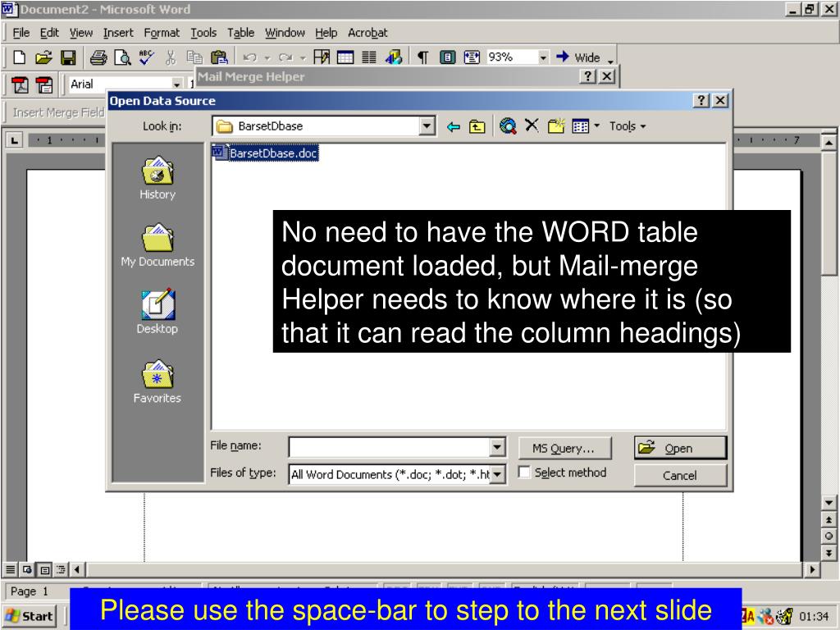Click the Print icon in toolbar

(98, 57)
